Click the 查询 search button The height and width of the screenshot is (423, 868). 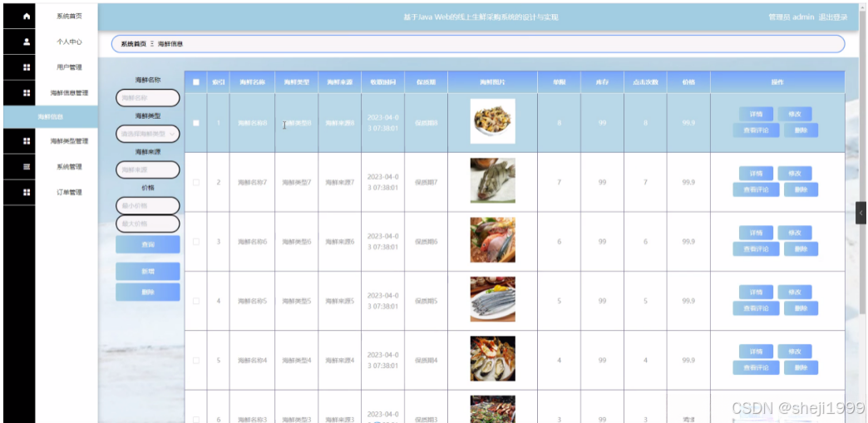pyautogui.click(x=148, y=244)
